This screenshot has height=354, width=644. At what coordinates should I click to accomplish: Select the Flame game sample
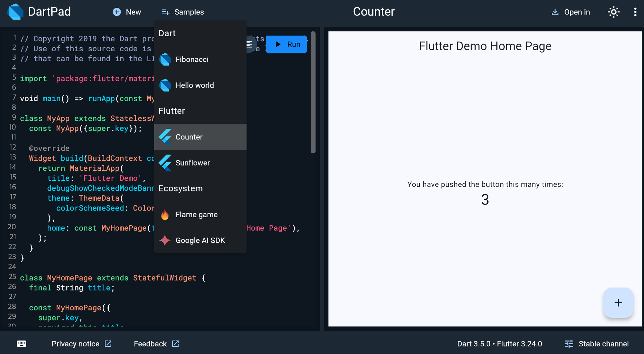[200, 215]
